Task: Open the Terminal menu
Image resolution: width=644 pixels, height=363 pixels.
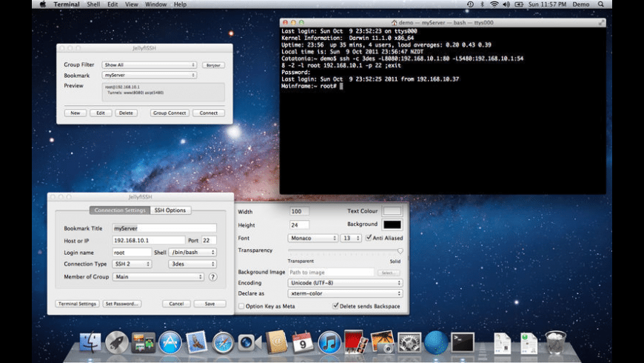Action: pyautogui.click(x=67, y=4)
